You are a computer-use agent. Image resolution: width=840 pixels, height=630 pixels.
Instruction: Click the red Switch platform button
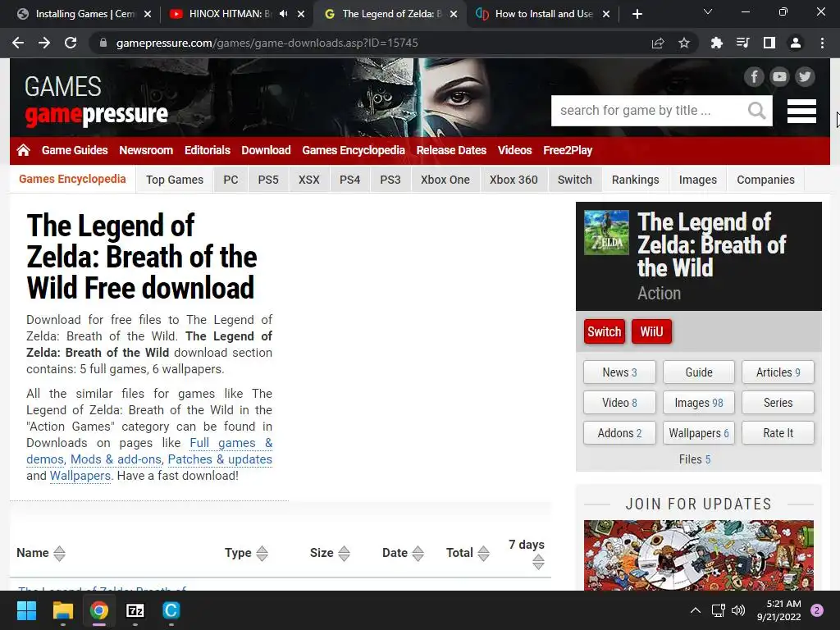tap(605, 331)
